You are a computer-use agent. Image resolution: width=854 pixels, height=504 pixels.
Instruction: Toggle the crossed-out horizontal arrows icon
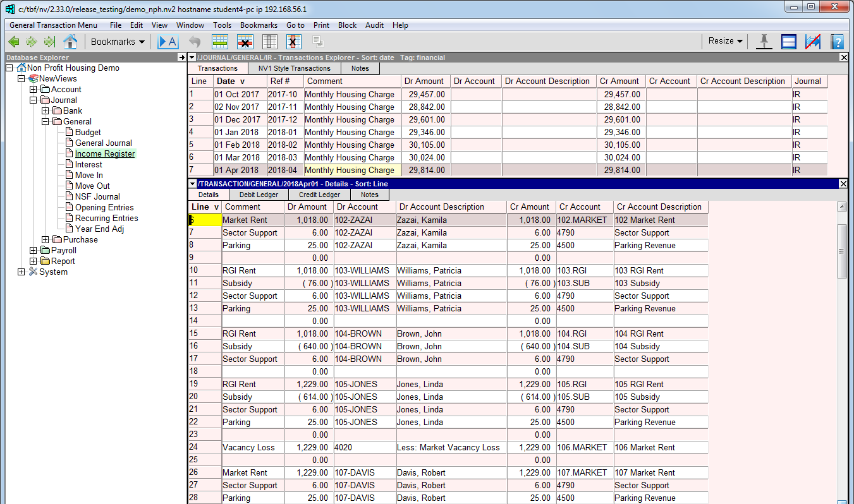pyautogui.click(x=812, y=42)
